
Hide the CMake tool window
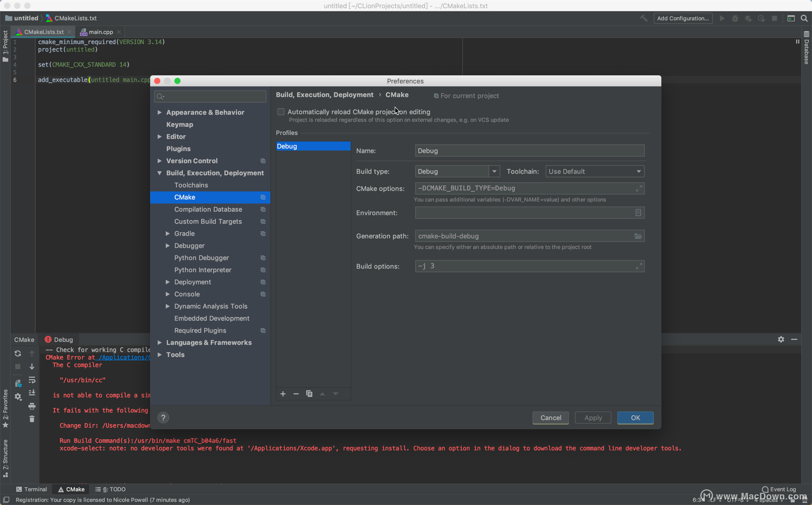794,339
